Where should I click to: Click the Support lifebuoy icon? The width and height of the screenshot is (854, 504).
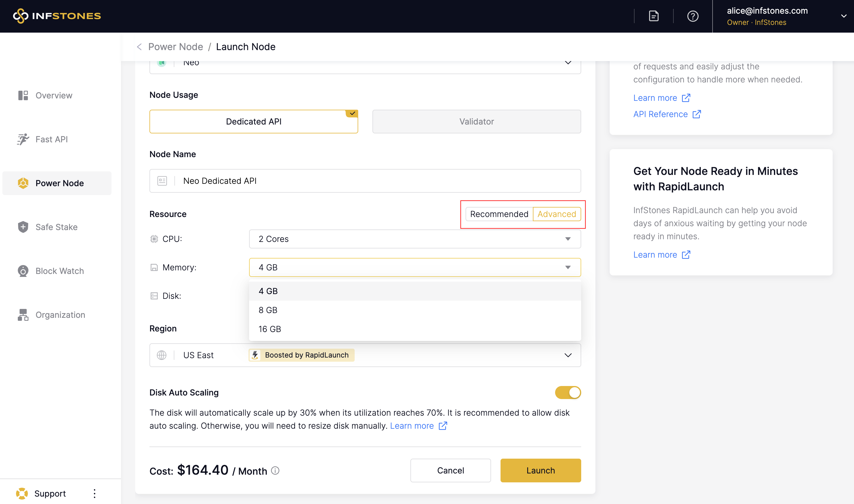point(22,493)
